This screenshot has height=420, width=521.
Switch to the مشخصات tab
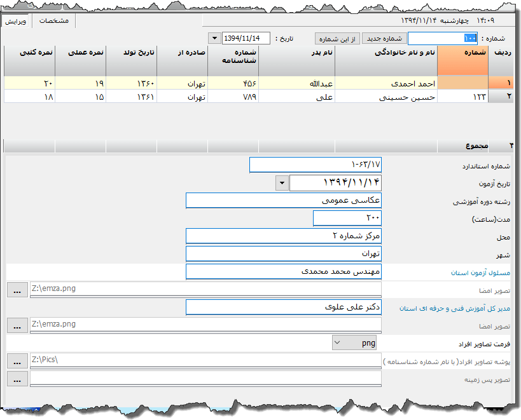click(53, 20)
